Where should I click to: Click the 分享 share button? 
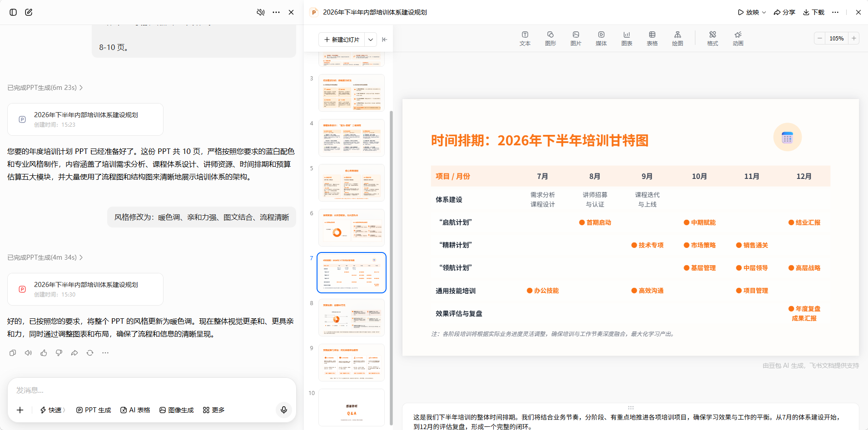pos(784,12)
